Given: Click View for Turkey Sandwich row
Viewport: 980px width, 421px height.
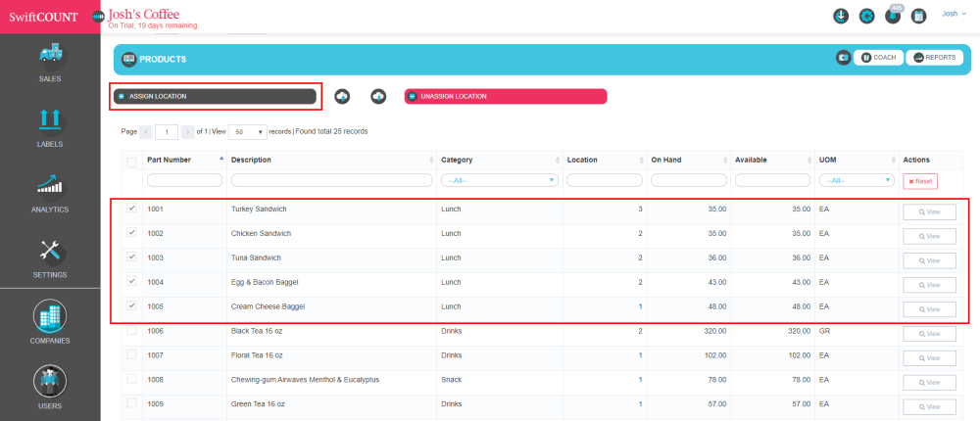Looking at the screenshot, I should pos(929,212).
